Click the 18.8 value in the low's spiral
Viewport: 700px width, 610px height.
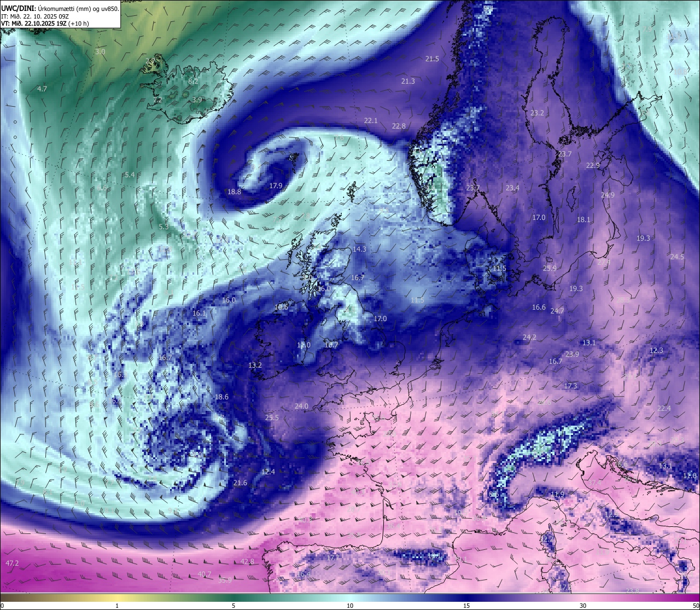(234, 191)
